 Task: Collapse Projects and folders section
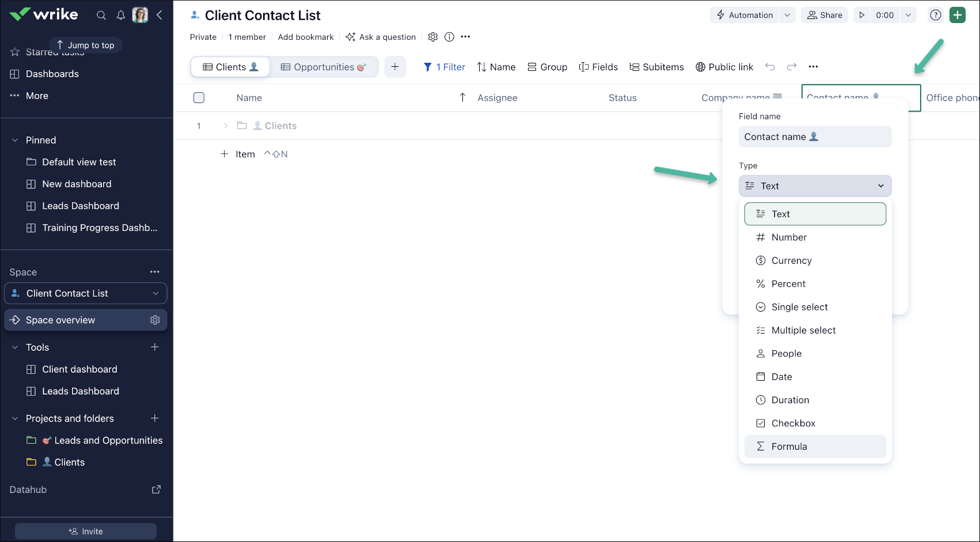(15, 418)
